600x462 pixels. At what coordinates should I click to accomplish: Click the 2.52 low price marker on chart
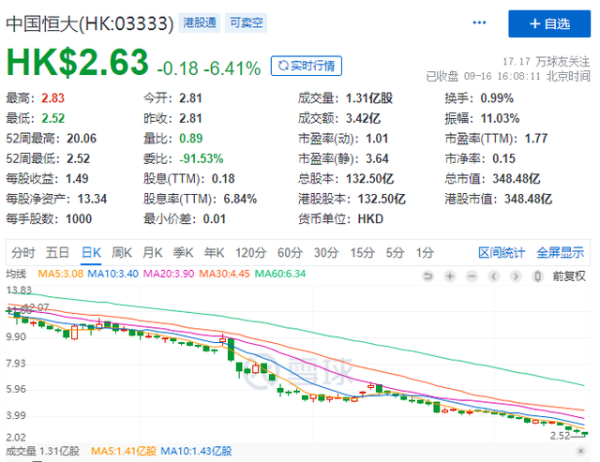point(560,436)
